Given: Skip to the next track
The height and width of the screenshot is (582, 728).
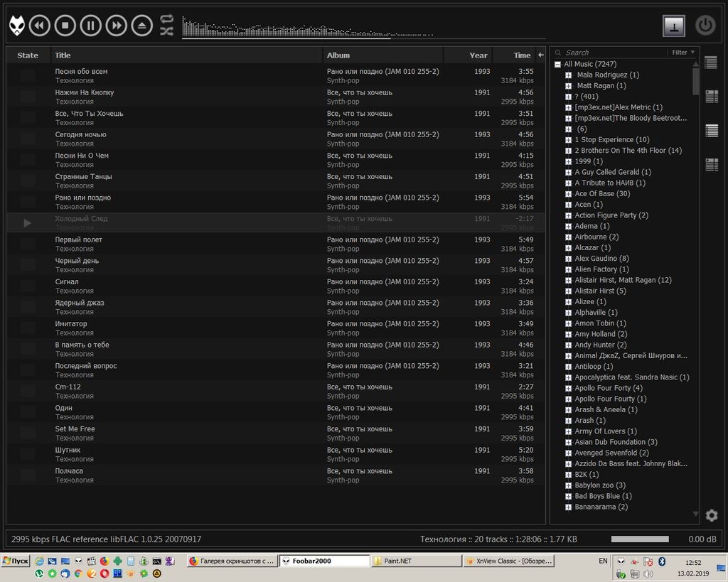Looking at the screenshot, I should (117, 26).
